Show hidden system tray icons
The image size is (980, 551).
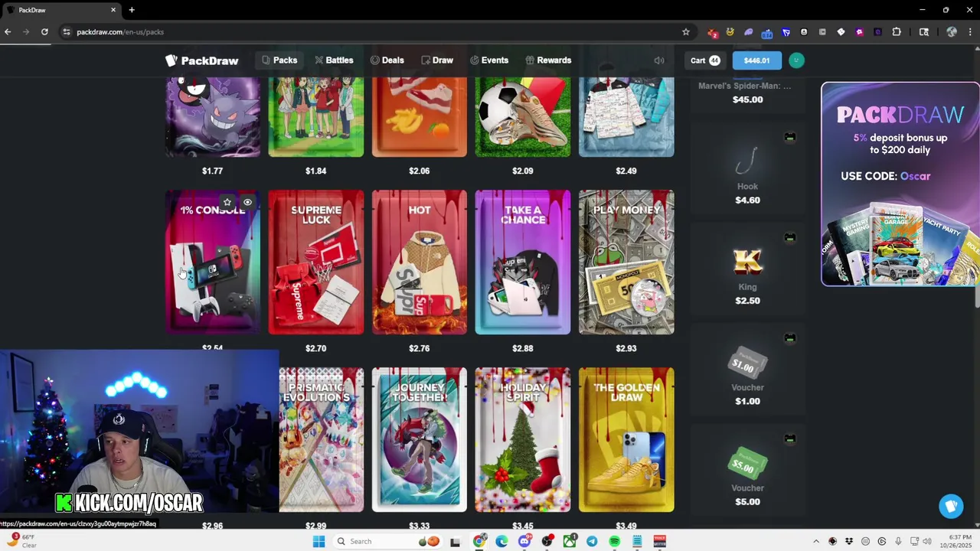[815, 542]
